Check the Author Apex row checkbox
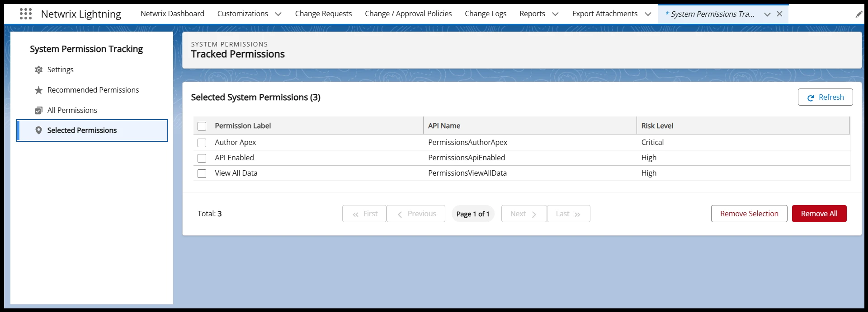This screenshot has width=868, height=312. point(202,143)
